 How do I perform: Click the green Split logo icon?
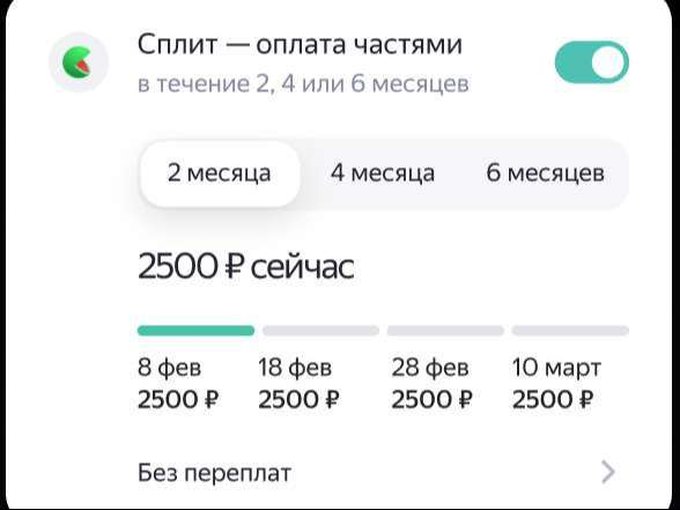click(75, 64)
